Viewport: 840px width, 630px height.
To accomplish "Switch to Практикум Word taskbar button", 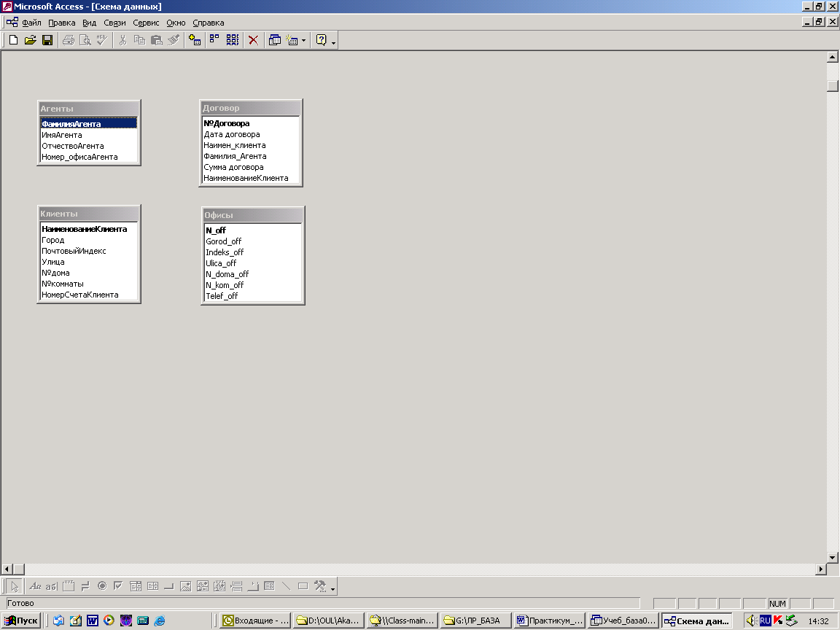I will pyautogui.click(x=549, y=621).
